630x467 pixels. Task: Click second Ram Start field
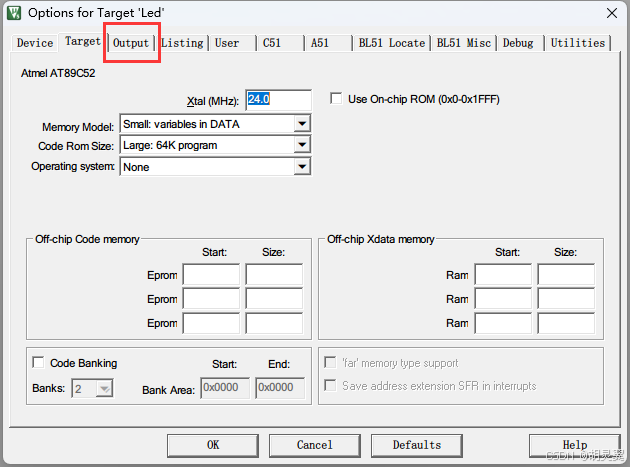coord(503,299)
